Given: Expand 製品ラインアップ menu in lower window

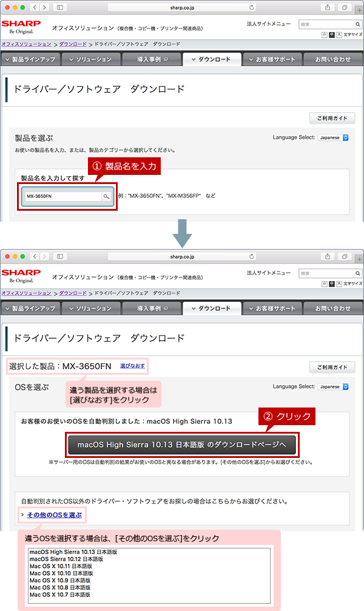Looking at the screenshot, I should click(x=30, y=308).
